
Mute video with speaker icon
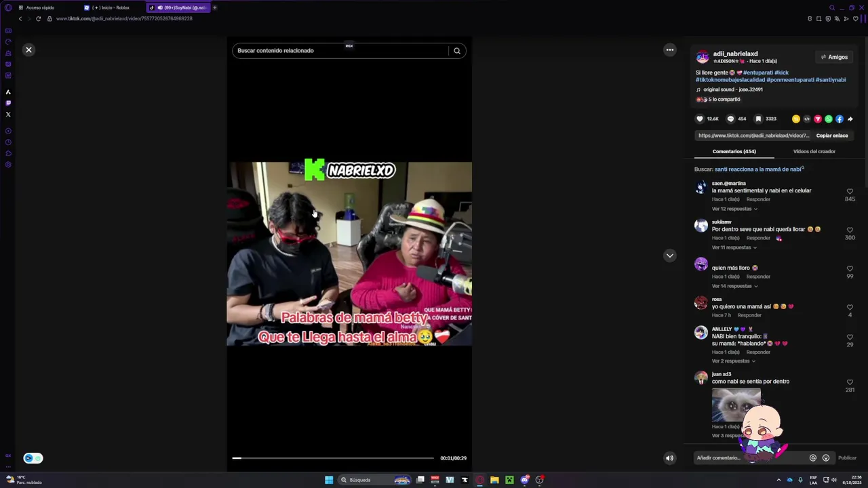point(669,458)
